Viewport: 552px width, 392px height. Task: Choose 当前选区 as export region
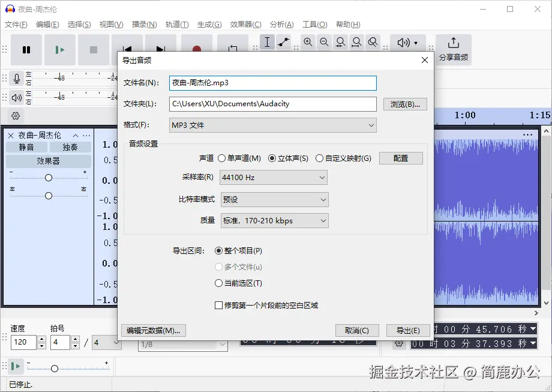(x=218, y=283)
